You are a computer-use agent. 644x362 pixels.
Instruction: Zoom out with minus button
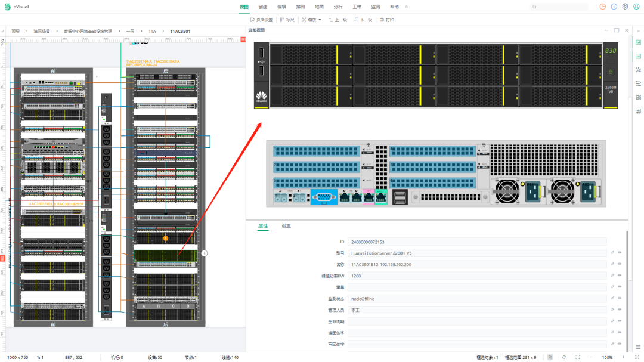coord(592,357)
